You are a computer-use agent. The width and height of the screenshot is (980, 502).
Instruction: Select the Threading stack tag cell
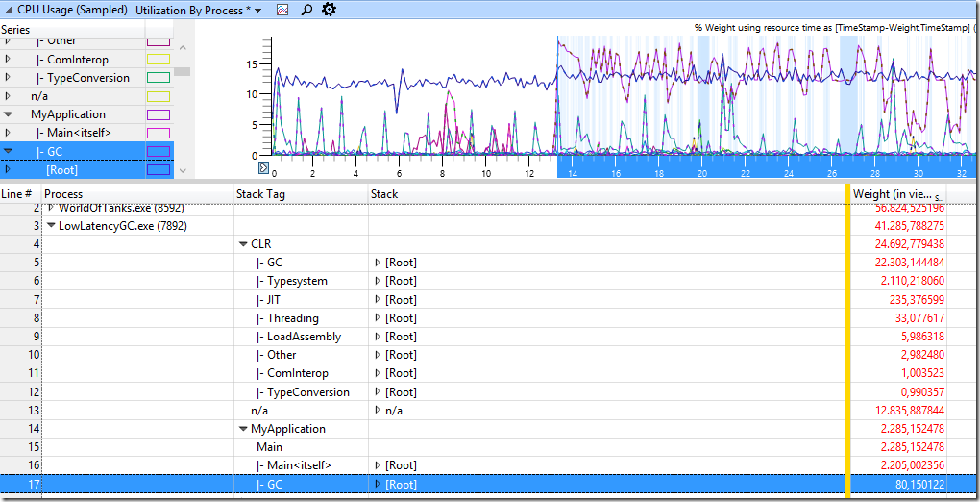tap(302, 318)
